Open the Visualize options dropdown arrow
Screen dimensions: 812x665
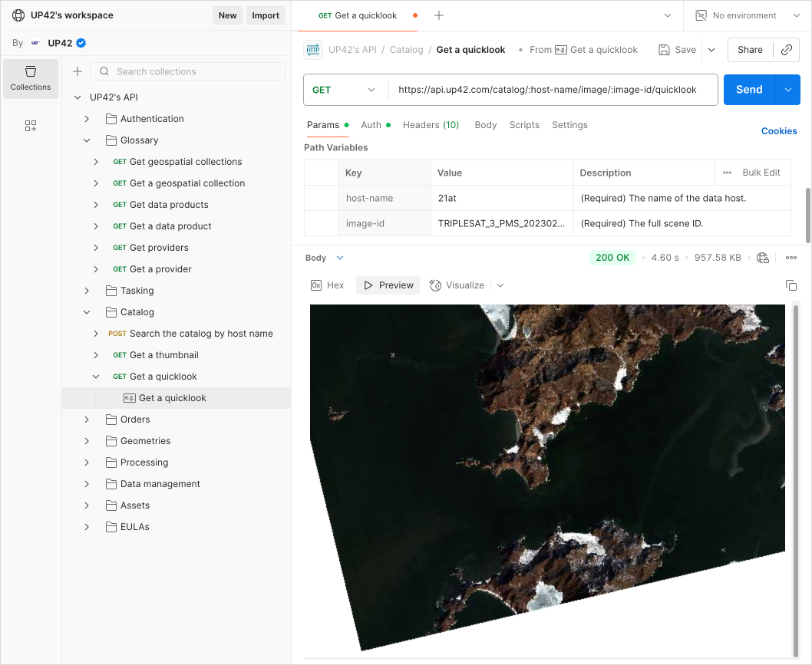pyautogui.click(x=500, y=285)
